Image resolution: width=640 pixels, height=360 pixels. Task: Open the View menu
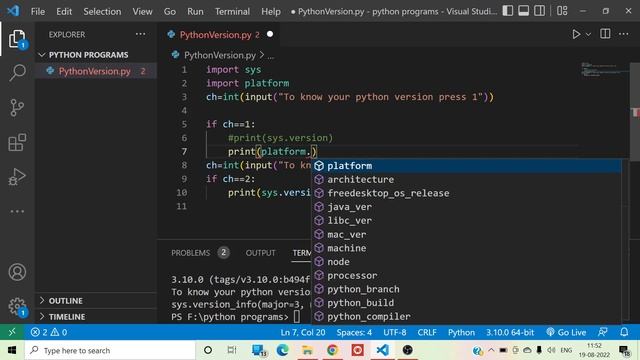(142, 11)
